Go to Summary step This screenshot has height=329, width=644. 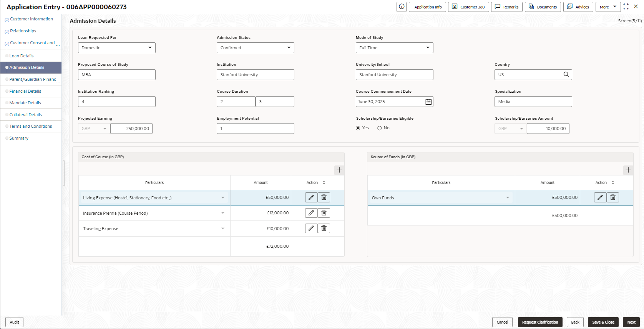click(x=19, y=138)
